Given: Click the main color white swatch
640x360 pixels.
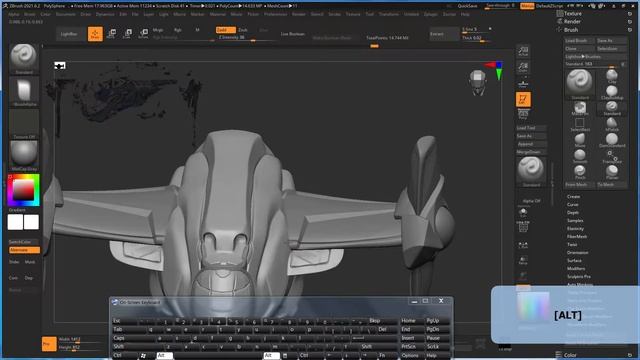Looking at the screenshot, I should pyautogui.click(x=31, y=222).
